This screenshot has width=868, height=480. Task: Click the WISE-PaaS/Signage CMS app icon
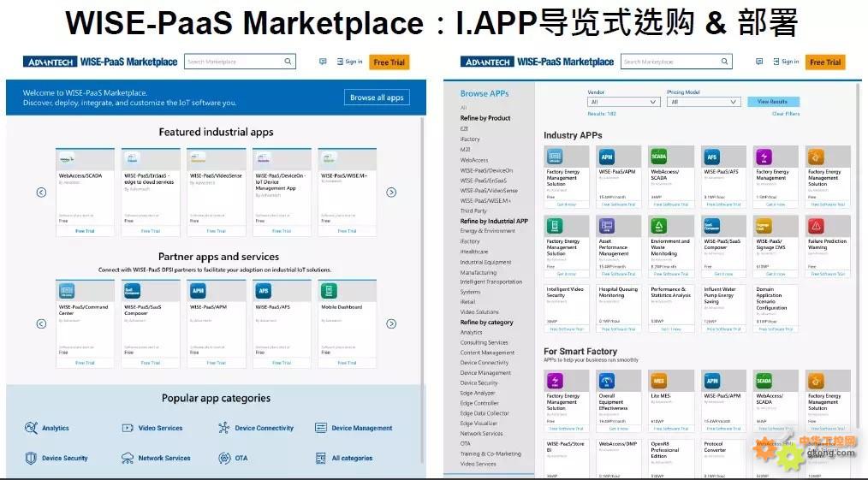pyautogui.click(x=764, y=226)
